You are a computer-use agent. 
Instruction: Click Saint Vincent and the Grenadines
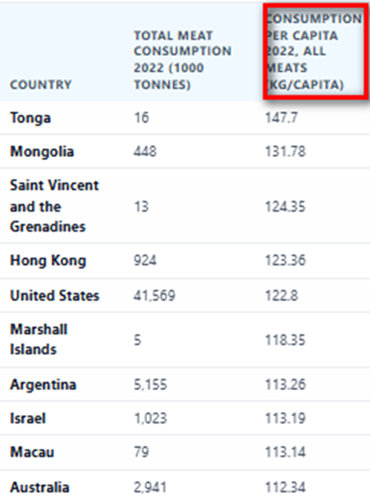click(54, 206)
